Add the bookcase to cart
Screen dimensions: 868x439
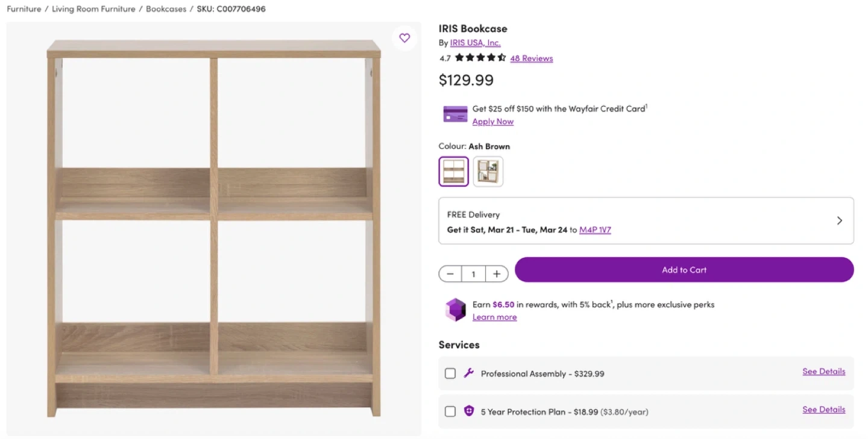click(684, 270)
